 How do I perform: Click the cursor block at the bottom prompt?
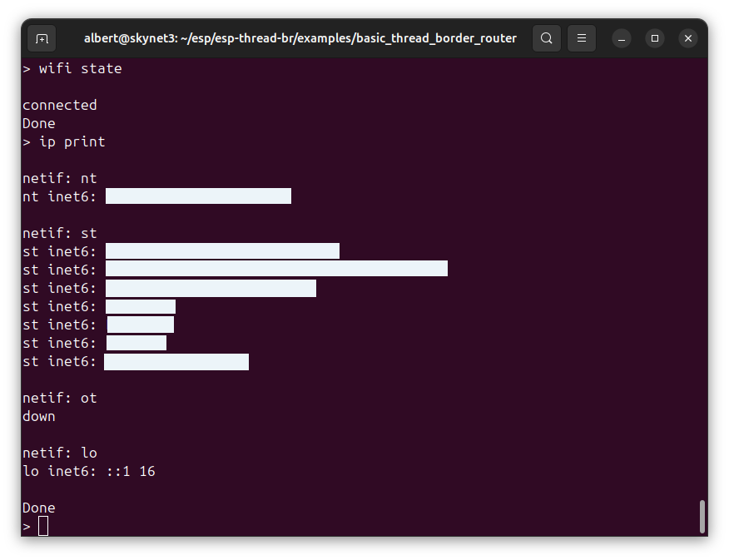[x=43, y=526]
